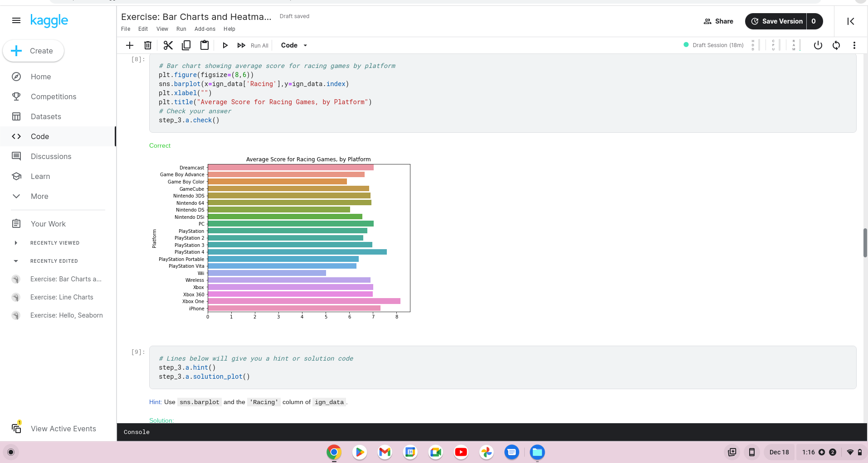868x463 pixels.
Task: Open the Help menu
Action: pyautogui.click(x=229, y=29)
